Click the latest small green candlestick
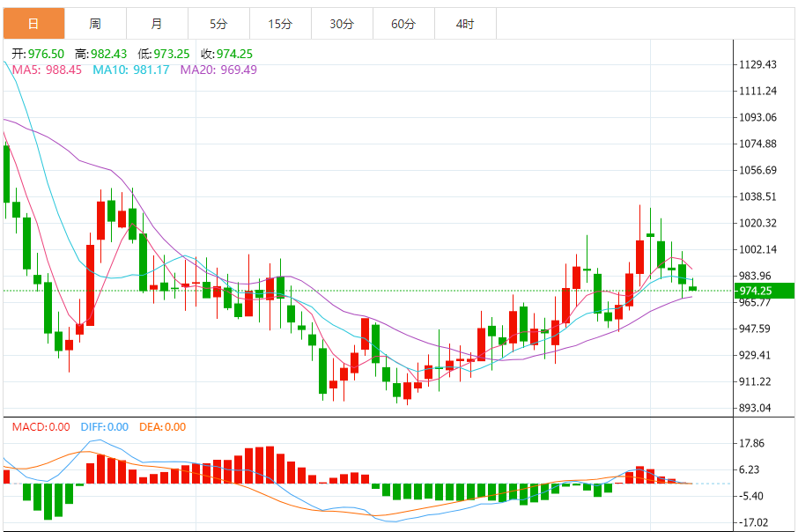Image resolution: width=798 pixels, height=532 pixels. coord(692,289)
